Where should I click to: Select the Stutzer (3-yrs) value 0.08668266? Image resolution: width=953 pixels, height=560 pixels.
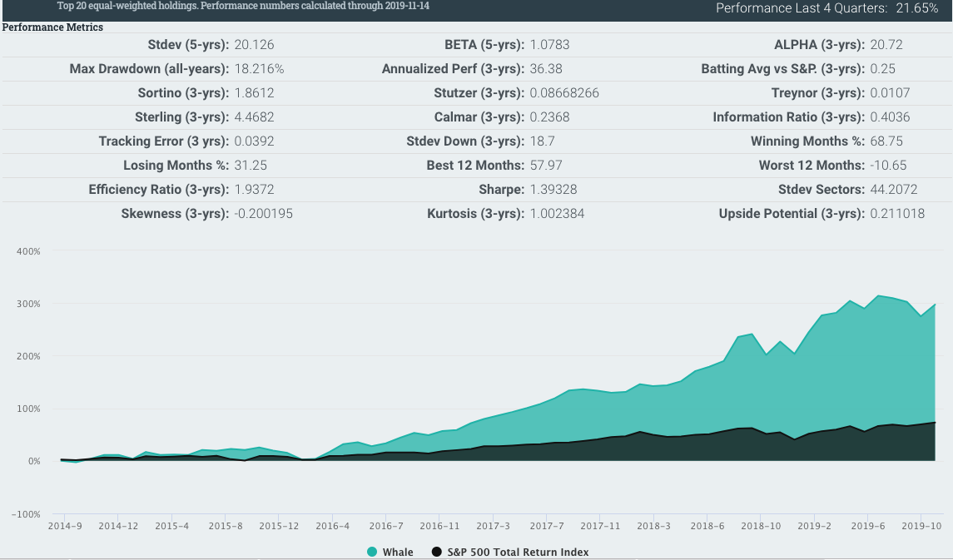click(x=564, y=93)
